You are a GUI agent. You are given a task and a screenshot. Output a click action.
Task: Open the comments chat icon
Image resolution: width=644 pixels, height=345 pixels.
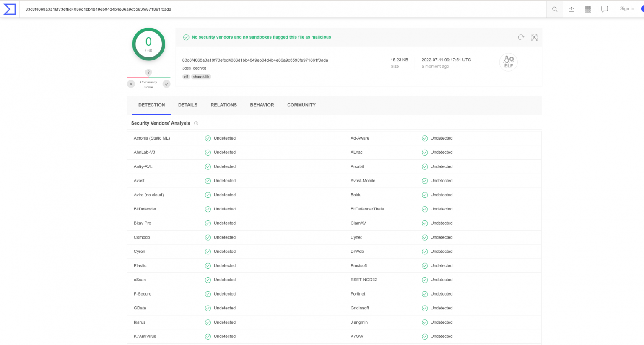coord(605,9)
